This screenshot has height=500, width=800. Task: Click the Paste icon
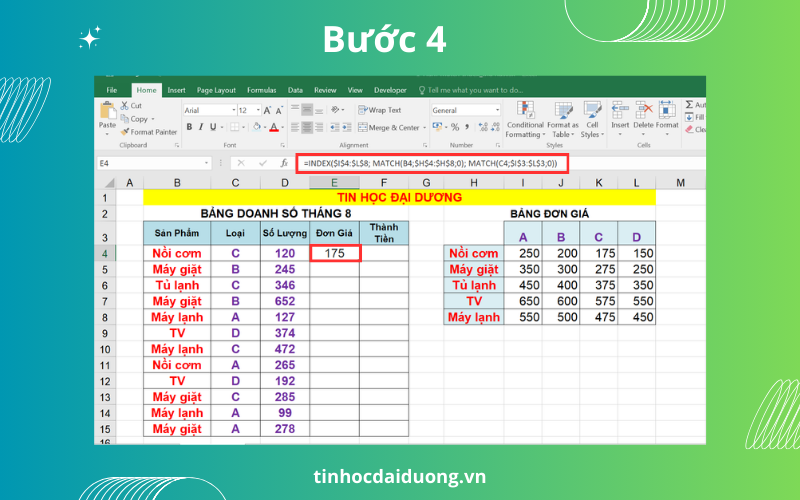[x=108, y=111]
